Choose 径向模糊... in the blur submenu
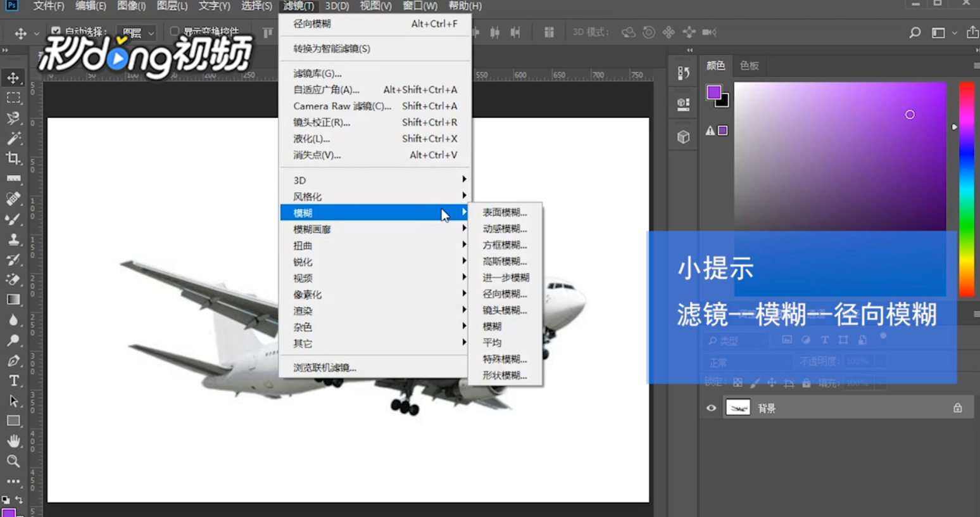The width and height of the screenshot is (980, 517). [x=505, y=294]
